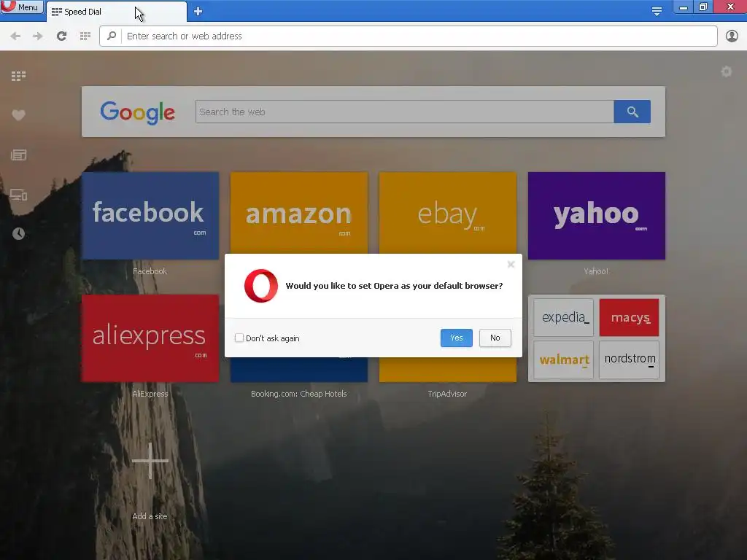Close the default browser dialog with X
This screenshot has height=560, width=747.
pos(511,264)
